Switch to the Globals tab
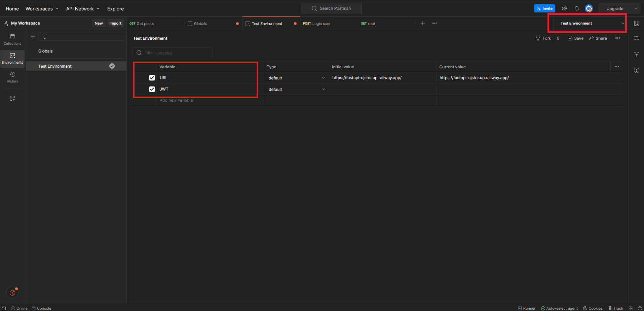This screenshot has width=644, height=311. click(201, 23)
